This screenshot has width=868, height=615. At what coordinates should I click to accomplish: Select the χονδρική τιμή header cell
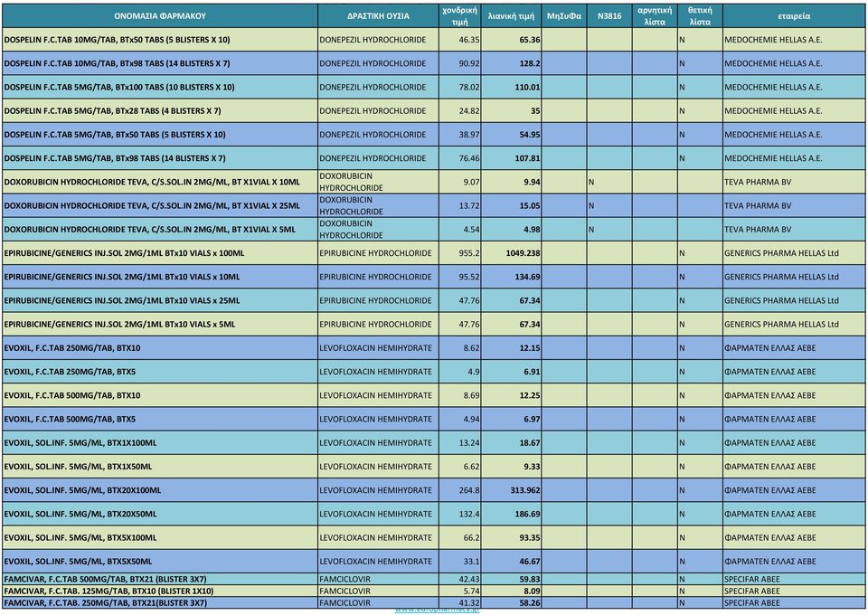point(459,16)
